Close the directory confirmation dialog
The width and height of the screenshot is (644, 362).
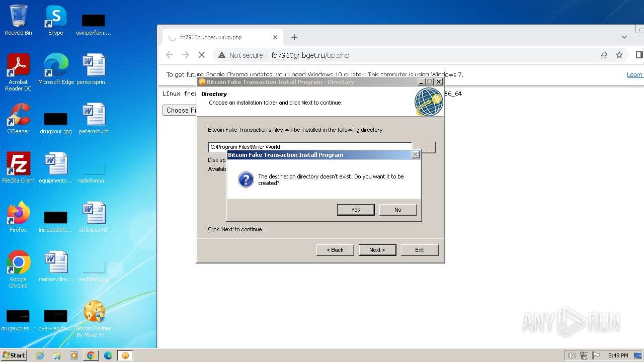coord(416,155)
